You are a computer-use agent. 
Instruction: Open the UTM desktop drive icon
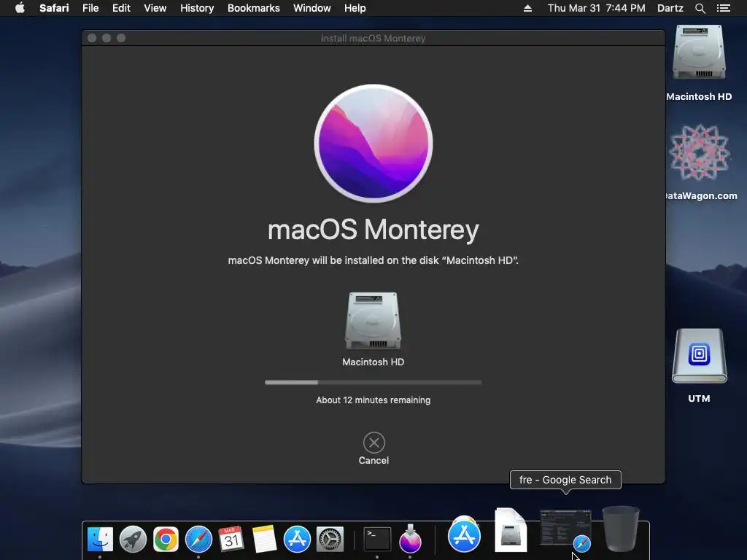(699, 356)
